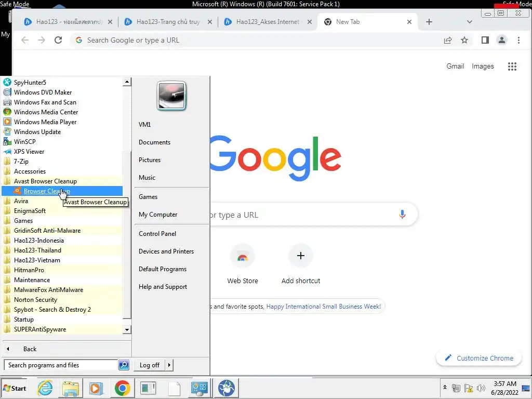The image size is (532, 399).
Task: Focus the Search programs and files box
Action: pyautogui.click(x=60, y=365)
